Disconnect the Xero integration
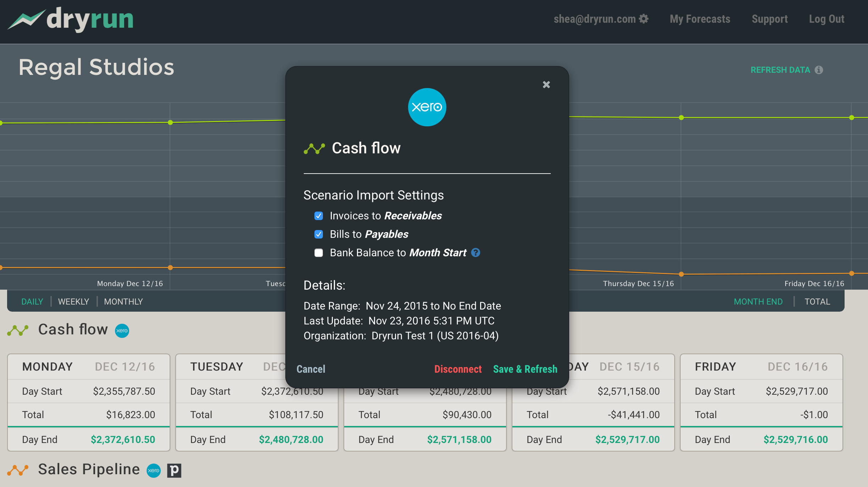868x487 pixels. 458,369
